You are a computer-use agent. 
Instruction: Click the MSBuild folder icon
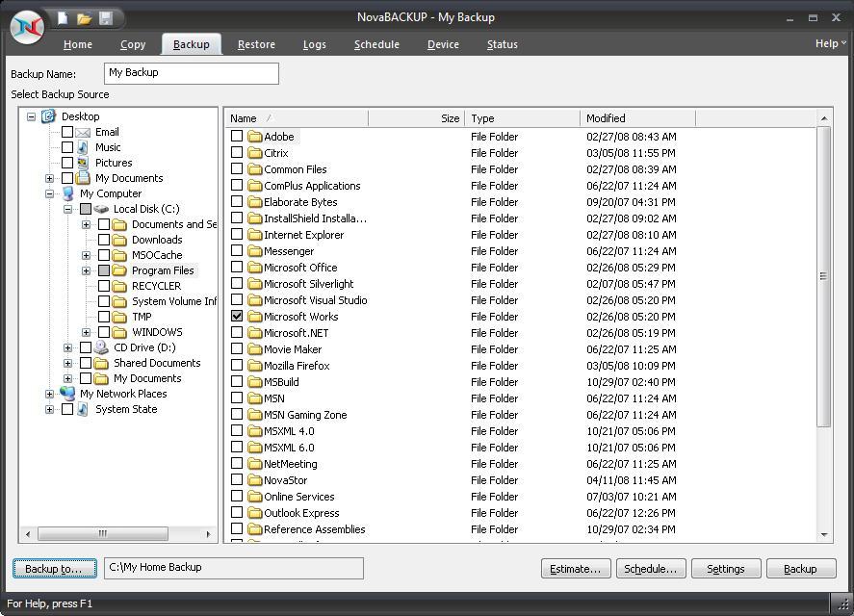(x=255, y=381)
